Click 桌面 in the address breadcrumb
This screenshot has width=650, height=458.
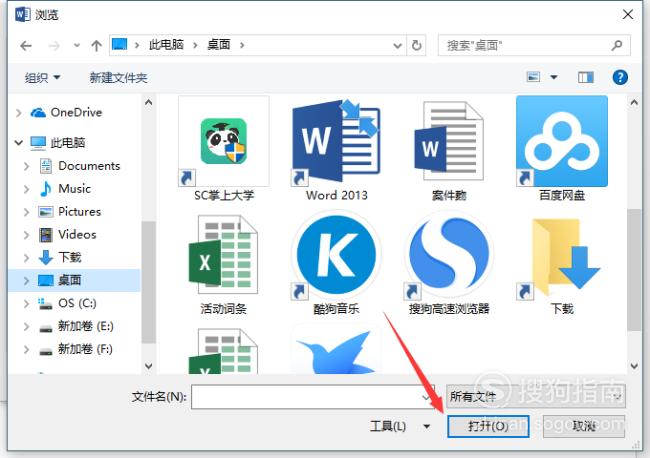click(218, 45)
